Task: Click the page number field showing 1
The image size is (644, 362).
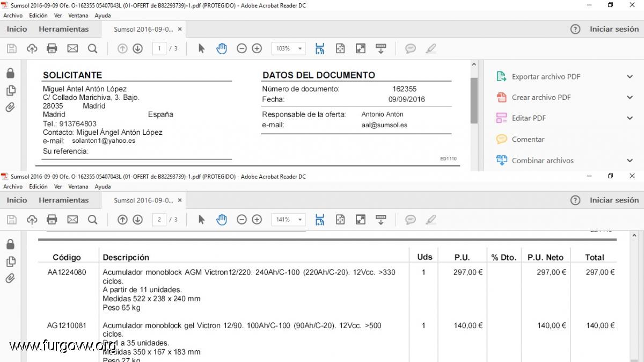Action: point(159,49)
